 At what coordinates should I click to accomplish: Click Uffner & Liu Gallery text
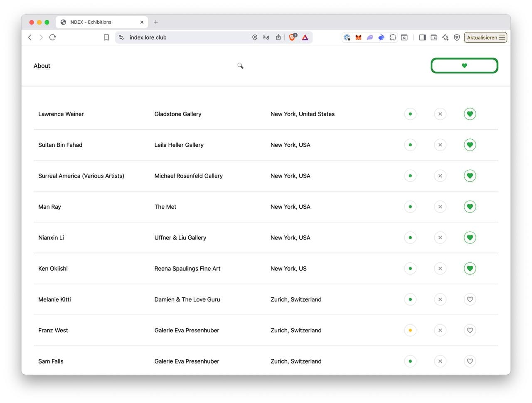[180, 237]
